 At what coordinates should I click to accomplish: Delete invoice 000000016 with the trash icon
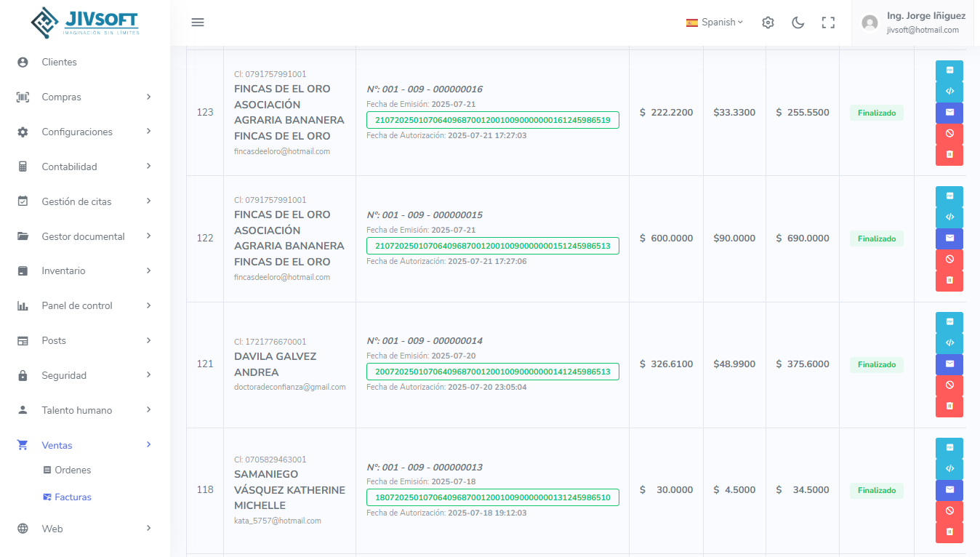[x=949, y=155]
